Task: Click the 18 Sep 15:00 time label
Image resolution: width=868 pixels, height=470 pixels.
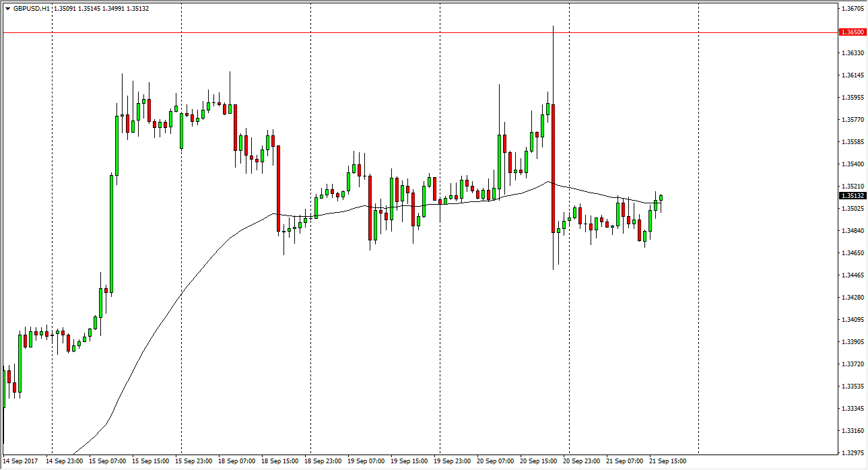Action: coord(279,461)
